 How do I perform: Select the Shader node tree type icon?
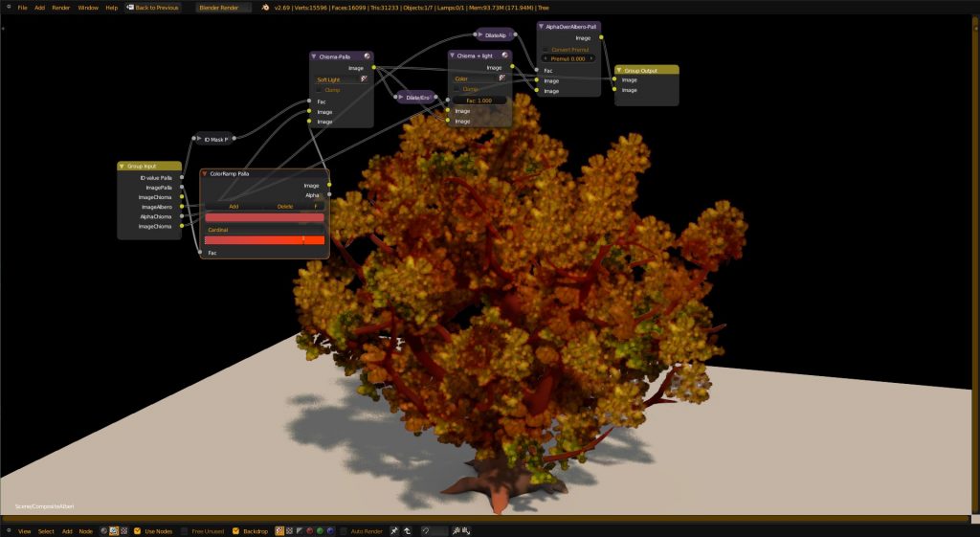click(103, 530)
